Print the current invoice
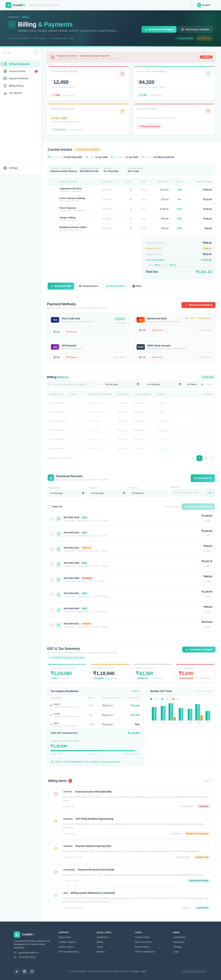This screenshot has height=980, width=221. coord(137,286)
